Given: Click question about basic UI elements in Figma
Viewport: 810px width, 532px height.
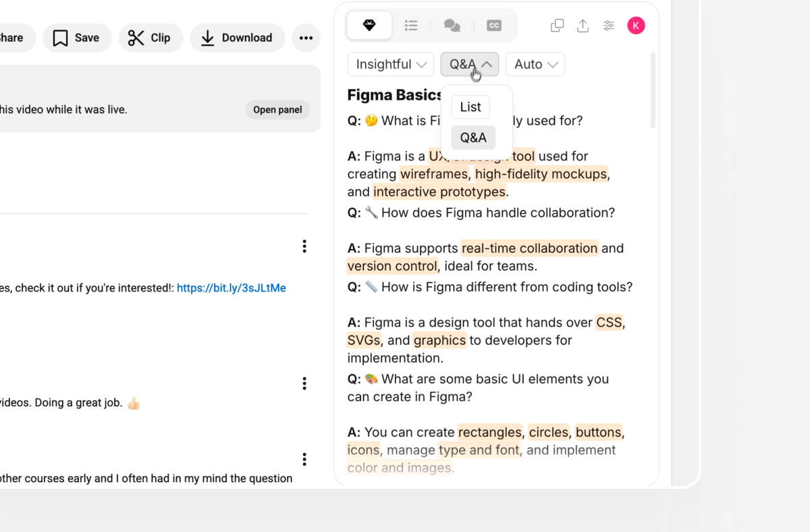Looking at the screenshot, I should click(479, 388).
